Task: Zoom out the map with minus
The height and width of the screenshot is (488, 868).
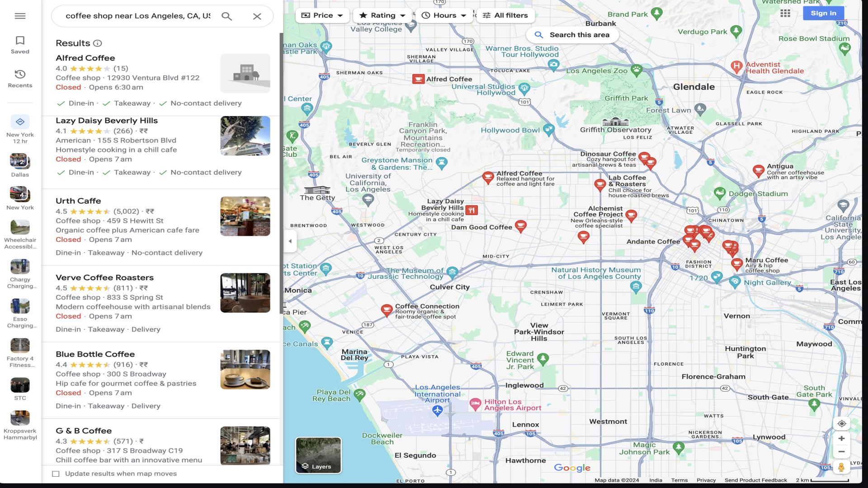Action: pos(841,451)
